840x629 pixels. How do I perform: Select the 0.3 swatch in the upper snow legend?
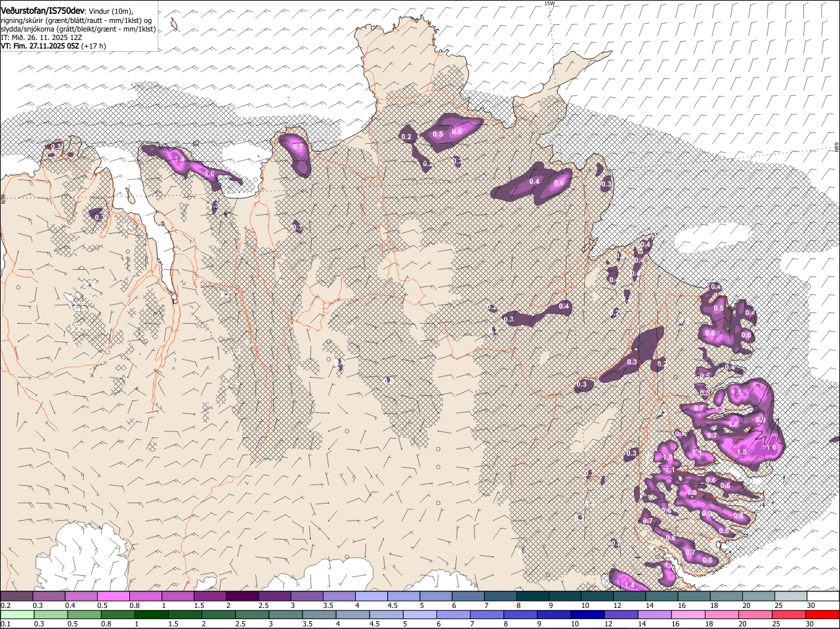pyautogui.click(x=49, y=596)
